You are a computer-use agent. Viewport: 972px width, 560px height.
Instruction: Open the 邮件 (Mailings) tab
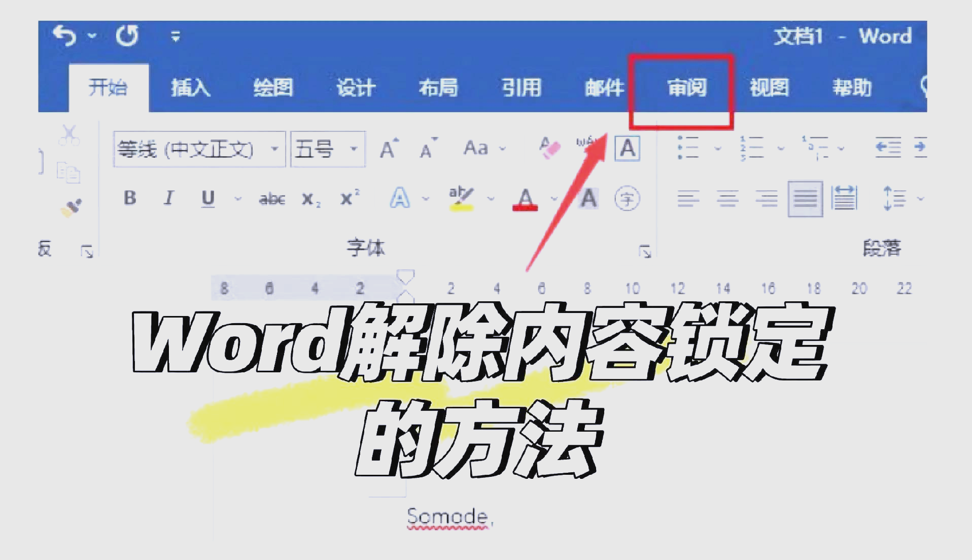[604, 87]
